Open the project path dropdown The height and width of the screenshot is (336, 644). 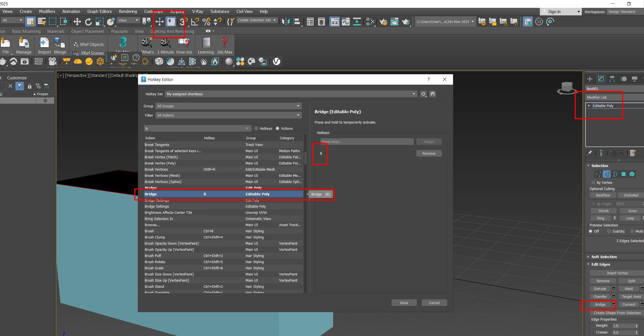point(445,22)
